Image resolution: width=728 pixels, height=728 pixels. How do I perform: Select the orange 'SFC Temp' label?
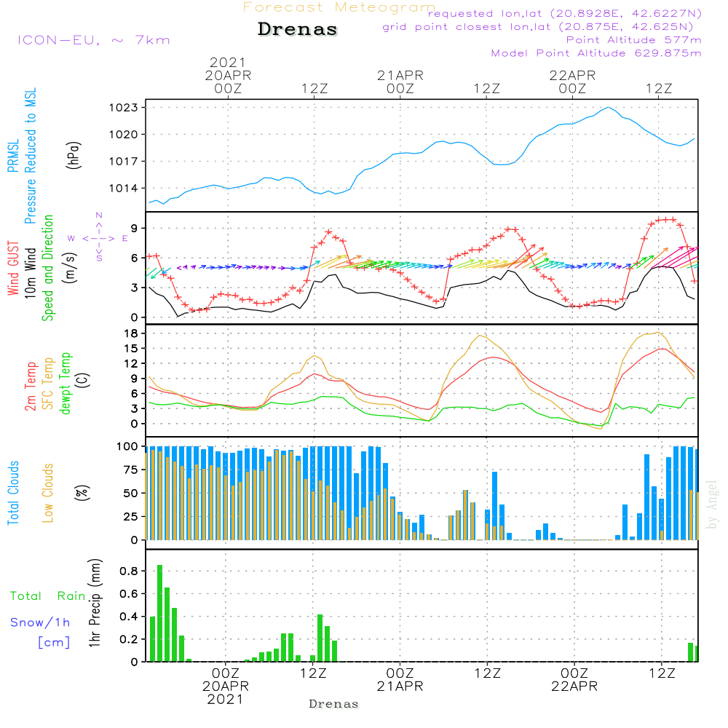pyautogui.click(x=48, y=384)
